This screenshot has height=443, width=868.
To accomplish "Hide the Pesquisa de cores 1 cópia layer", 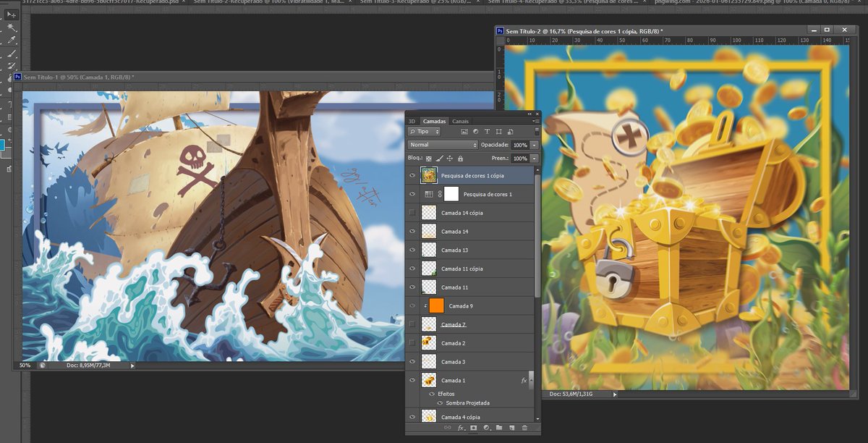I will 412,175.
